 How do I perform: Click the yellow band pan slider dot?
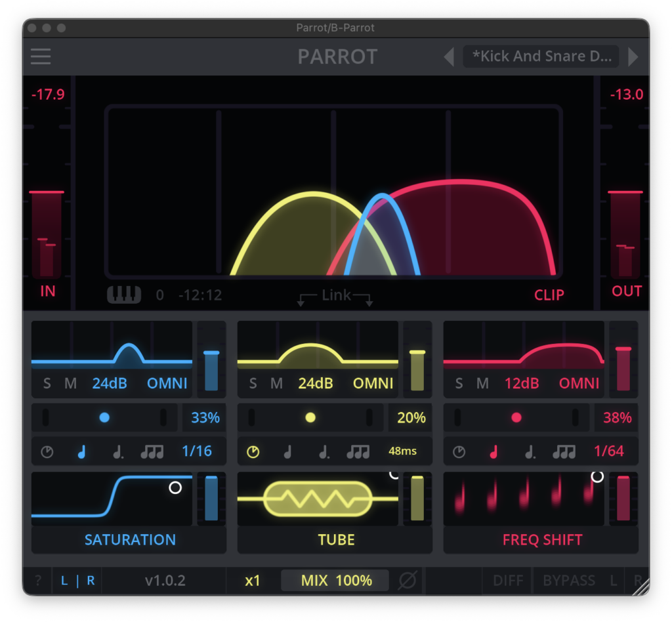click(x=310, y=418)
